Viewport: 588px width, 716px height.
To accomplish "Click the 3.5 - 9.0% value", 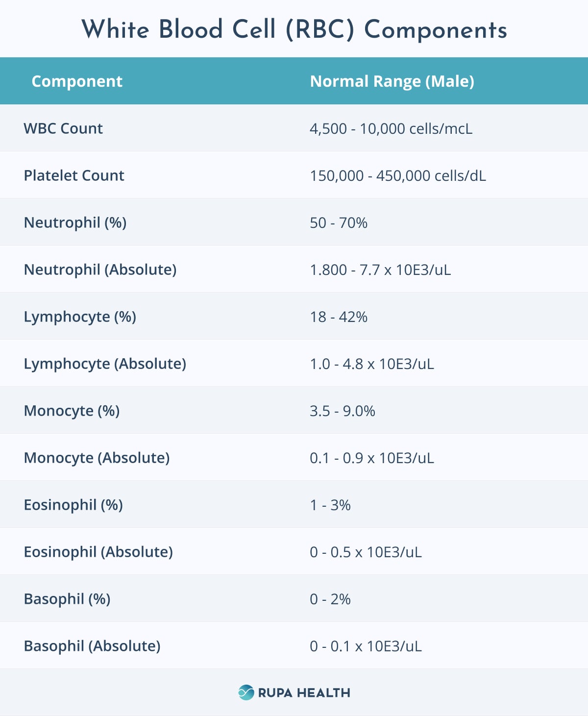I will [x=343, y=411].
